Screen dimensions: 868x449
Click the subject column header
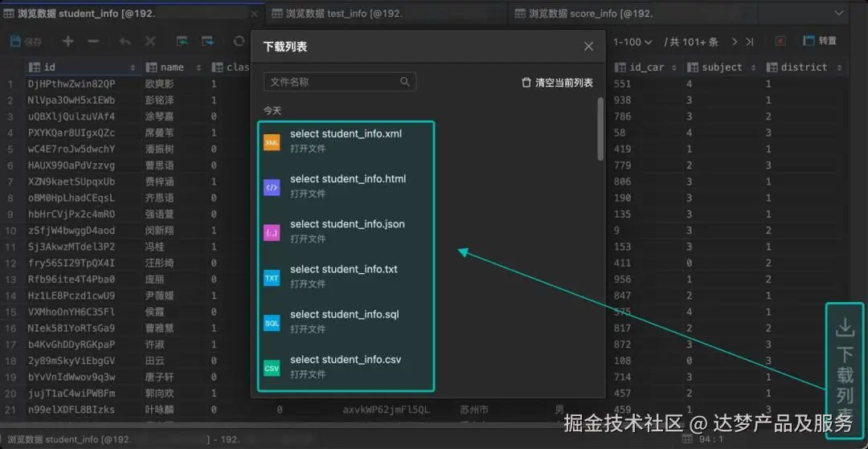pos(722,67)
